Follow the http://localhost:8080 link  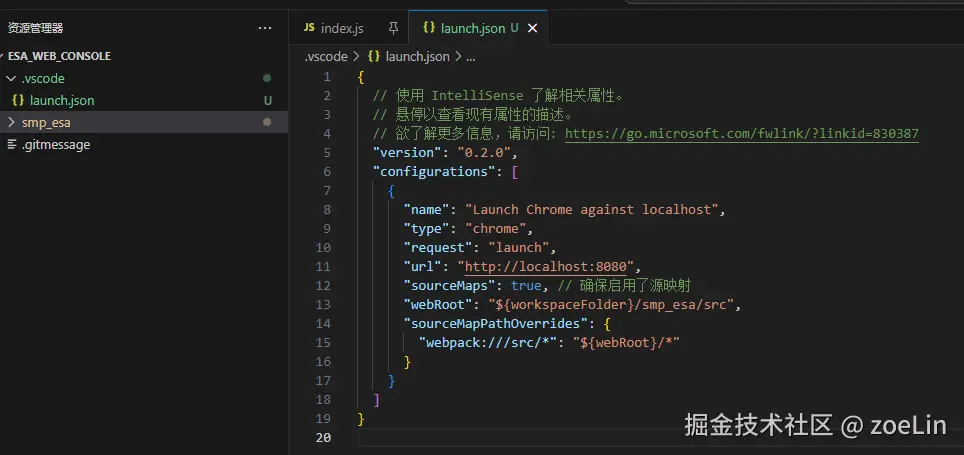coord(545,267)
